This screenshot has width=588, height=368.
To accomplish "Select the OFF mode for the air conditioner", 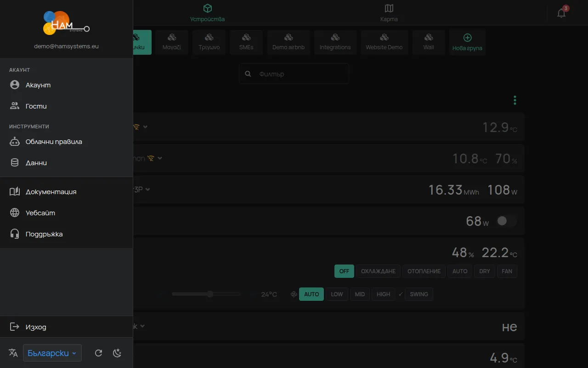I will [x=344, y=271].
